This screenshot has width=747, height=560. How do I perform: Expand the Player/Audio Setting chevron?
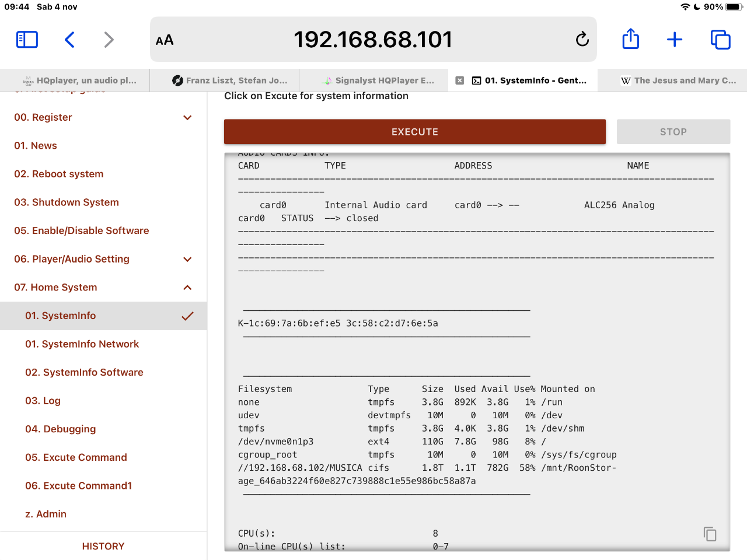click(187, 260)
